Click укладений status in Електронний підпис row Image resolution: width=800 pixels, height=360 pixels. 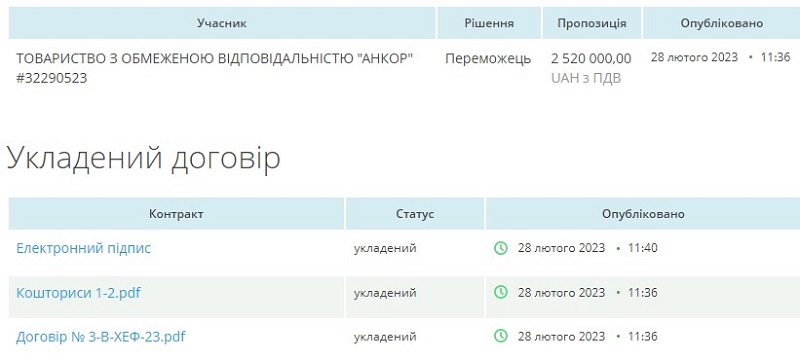[385, 248]
